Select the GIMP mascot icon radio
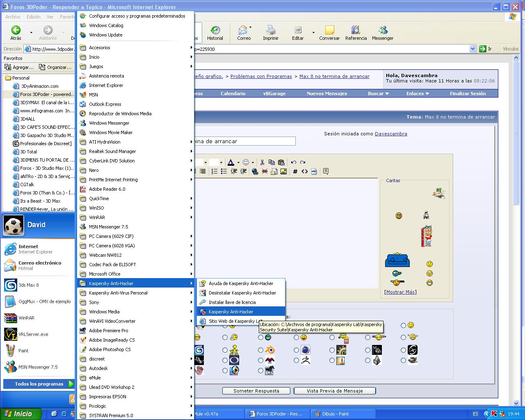The height and width of the screenshot is (420, 525). coord(403,361)
